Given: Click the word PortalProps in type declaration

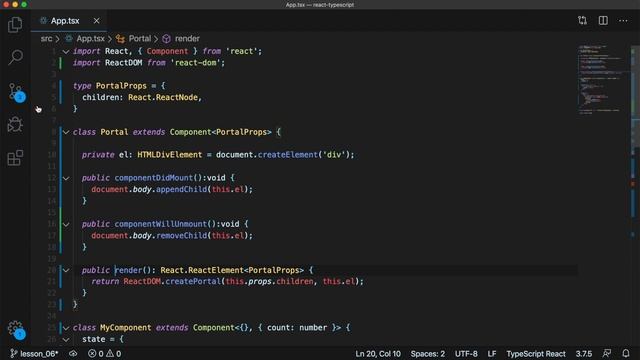Looking at the screenshot, I should (121, 86).
